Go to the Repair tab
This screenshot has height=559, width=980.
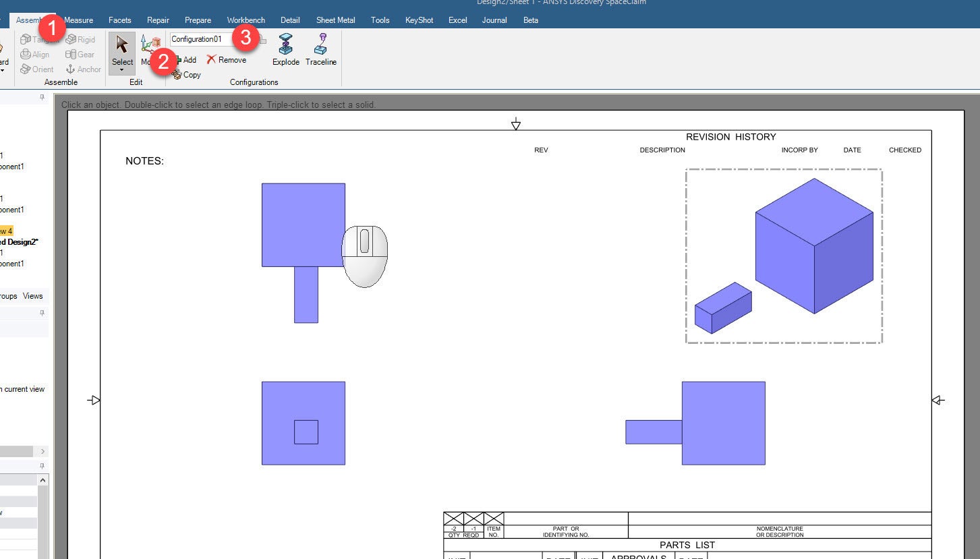click(x=158, y=20)
